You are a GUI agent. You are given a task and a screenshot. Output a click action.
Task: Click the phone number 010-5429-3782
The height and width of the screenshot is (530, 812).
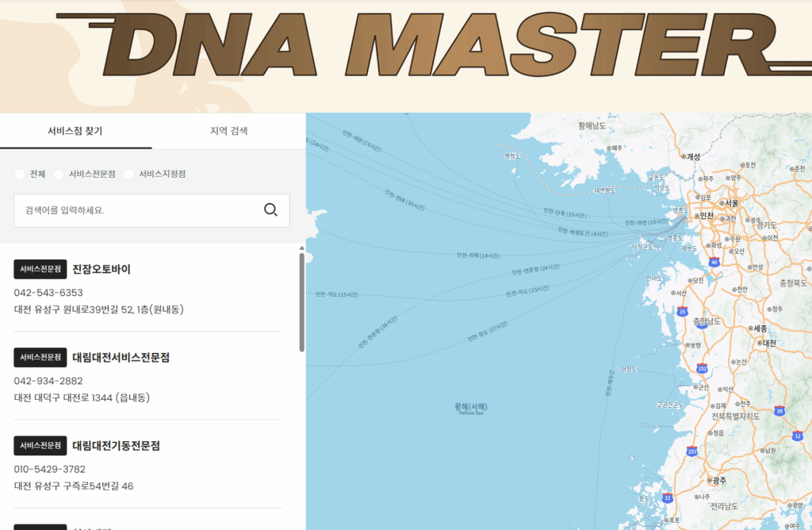tap(50, 469)
